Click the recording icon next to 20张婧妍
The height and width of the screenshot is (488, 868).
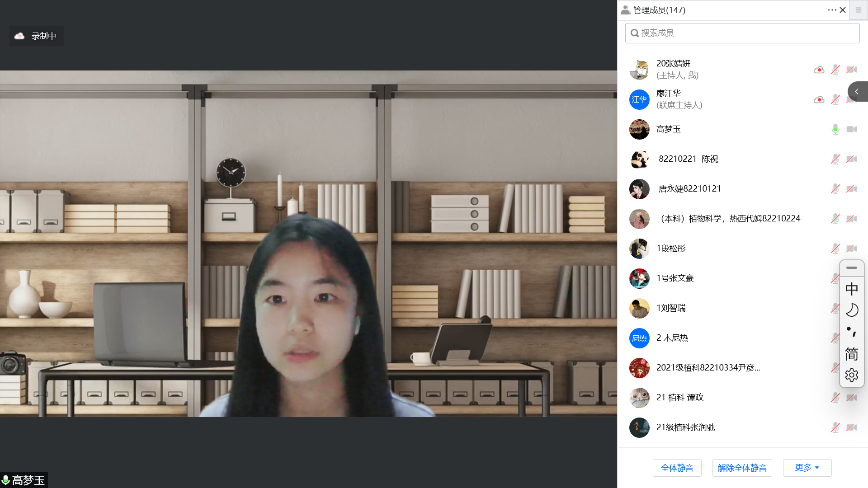tap(819, 70)
